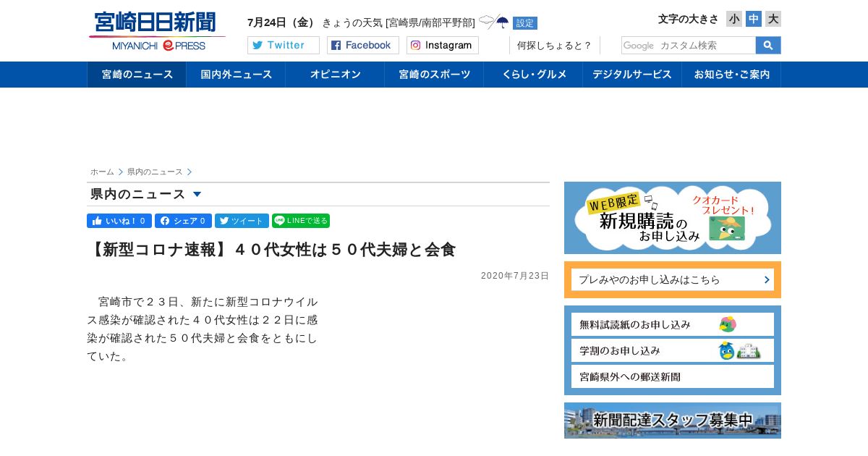Open the Facebook link button
The height and width of the screenshot is (456, 868).
pyautogui.click(x=363, y=46)
